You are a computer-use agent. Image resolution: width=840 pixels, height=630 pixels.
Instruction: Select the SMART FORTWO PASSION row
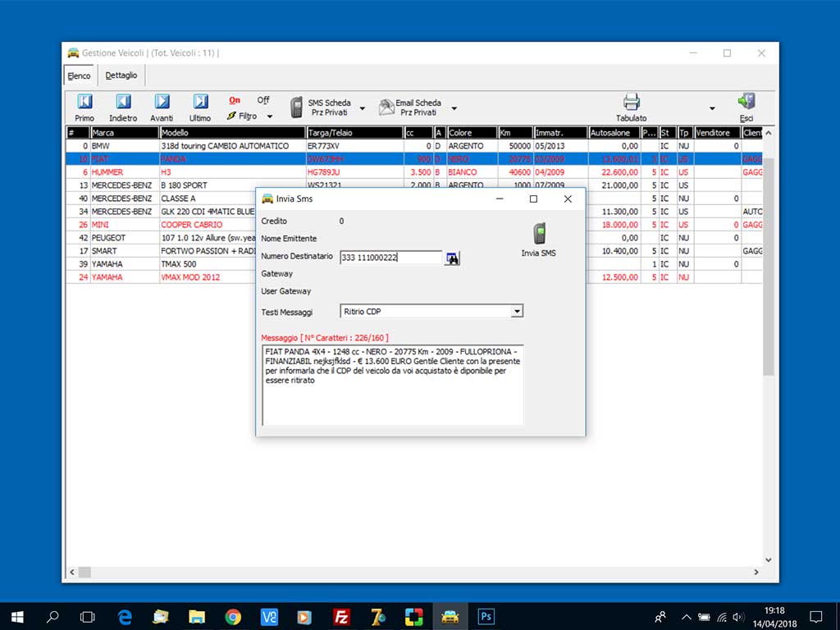pos(161,251)
